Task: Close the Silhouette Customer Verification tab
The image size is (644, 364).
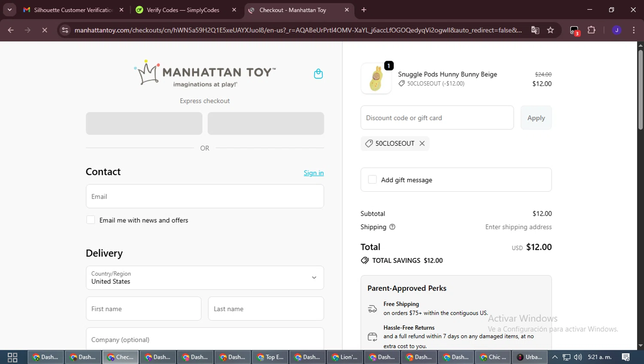Action: pos(122,10)
